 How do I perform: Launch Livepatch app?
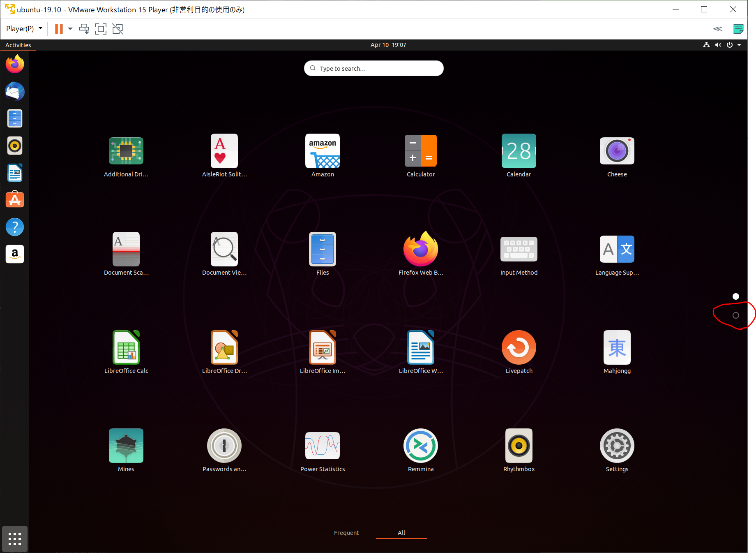519,352
